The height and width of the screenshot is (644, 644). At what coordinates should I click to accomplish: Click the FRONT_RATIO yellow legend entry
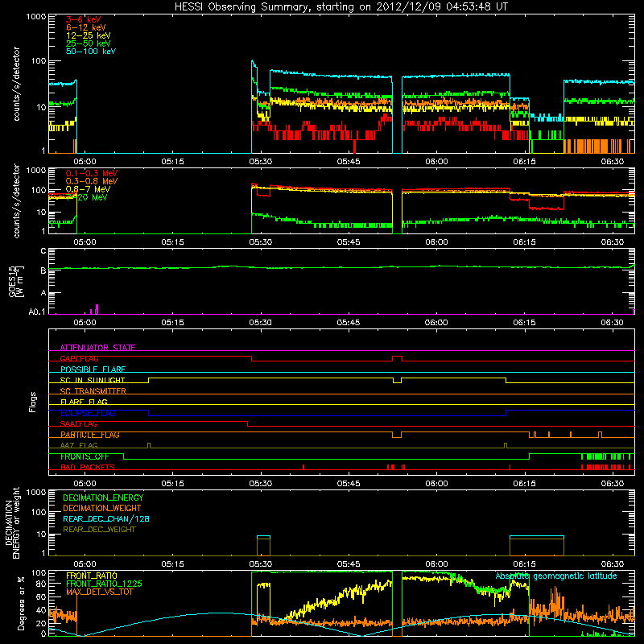[92, 576]
